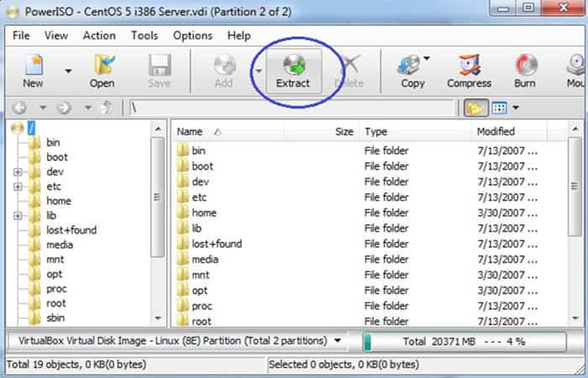
Task: Select lost+found in the file list
Action: tap(217, 244)
